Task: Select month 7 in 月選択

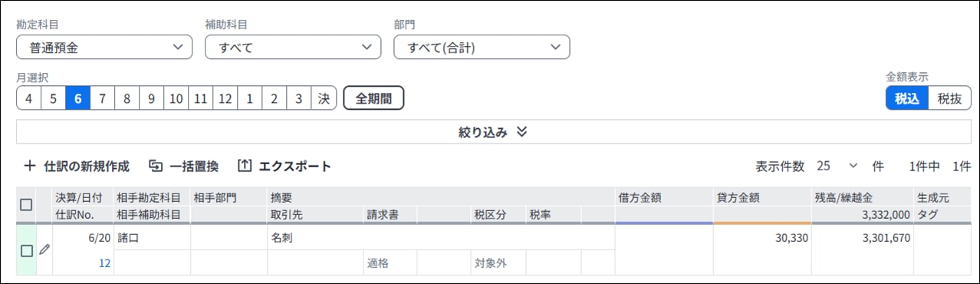Action: coord(102,98)
